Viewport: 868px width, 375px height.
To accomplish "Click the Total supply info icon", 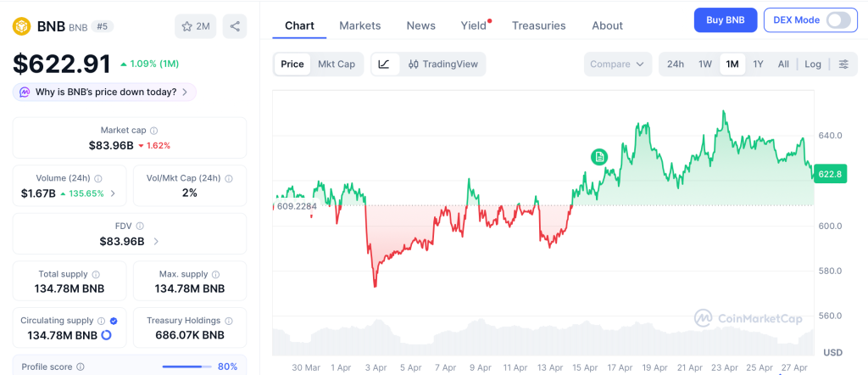I will pos(96,275).
